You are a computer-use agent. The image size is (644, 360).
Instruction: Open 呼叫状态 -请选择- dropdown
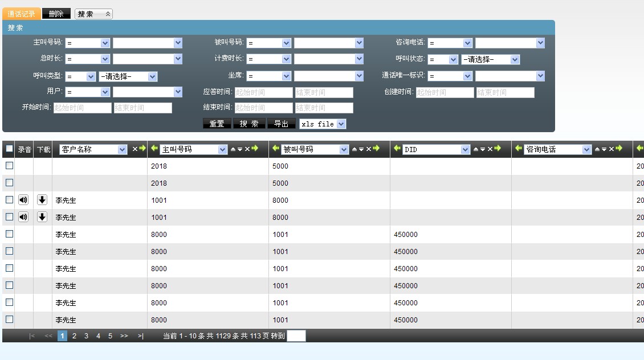tap(491, 60)
